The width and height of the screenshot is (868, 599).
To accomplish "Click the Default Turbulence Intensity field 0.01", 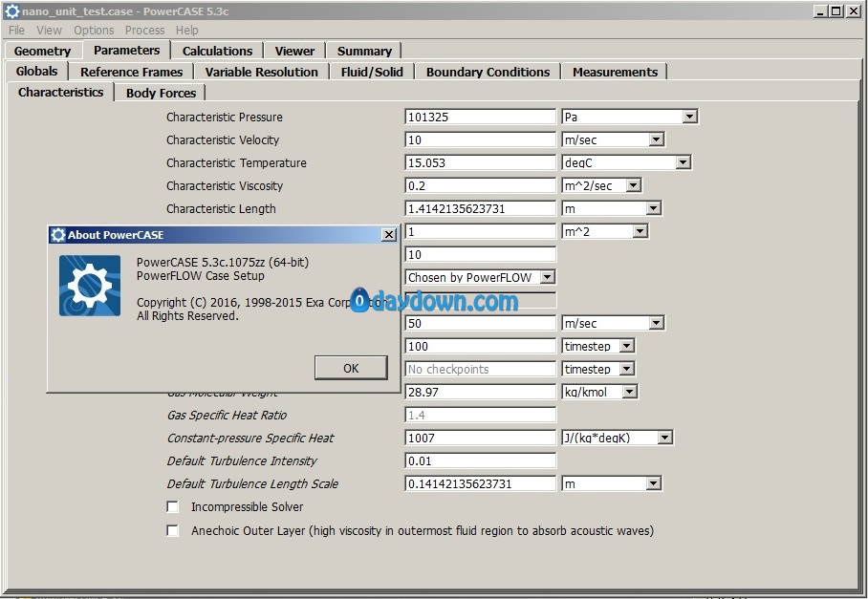I will (x=480, y=460).
